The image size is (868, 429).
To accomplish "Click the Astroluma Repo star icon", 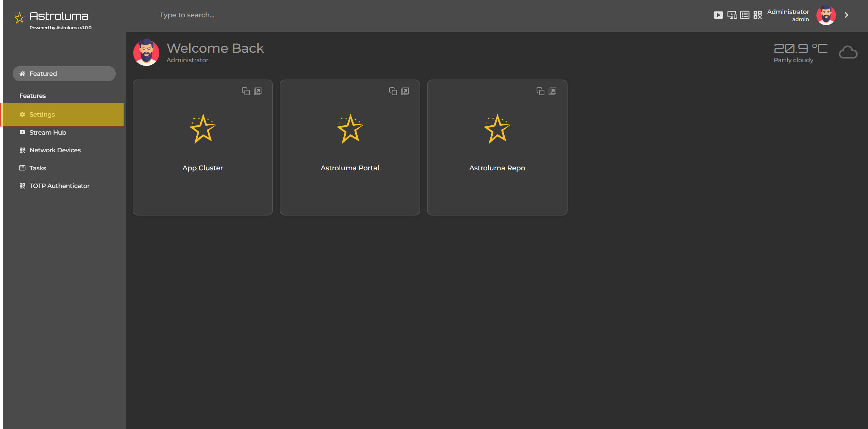I will (x=497, y=129).
